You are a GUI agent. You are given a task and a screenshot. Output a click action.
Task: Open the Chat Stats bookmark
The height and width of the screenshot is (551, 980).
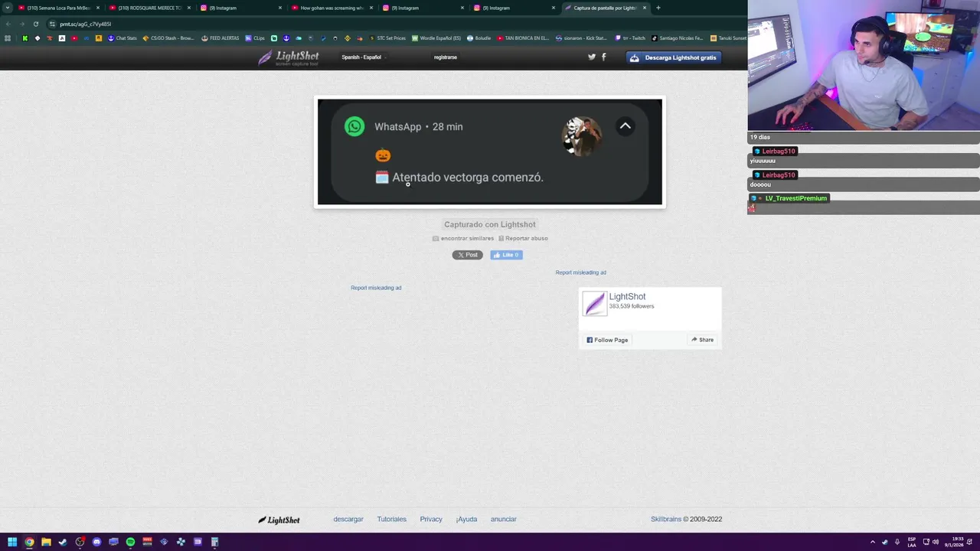(122, 38)
